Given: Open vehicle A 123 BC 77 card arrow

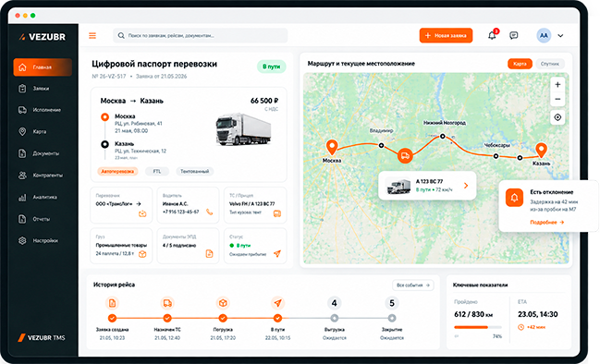Looking at the screenshot, I should coord(466,186).
